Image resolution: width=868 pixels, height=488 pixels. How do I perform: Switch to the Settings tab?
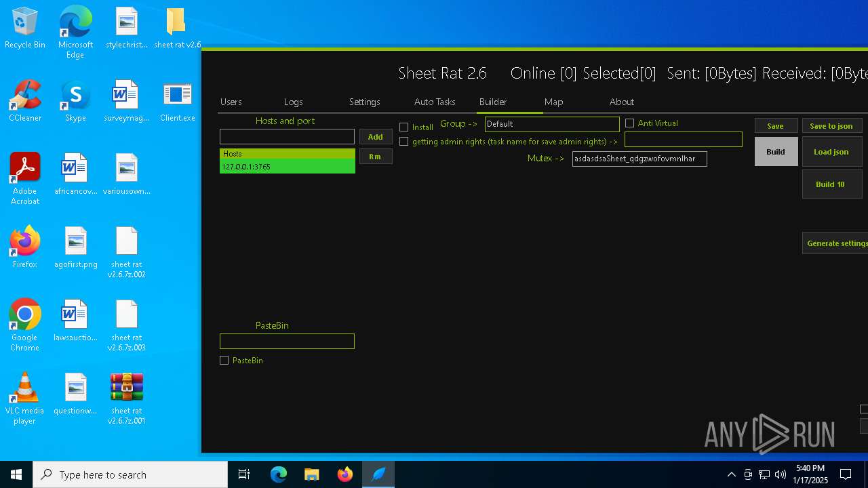(364, 102)
